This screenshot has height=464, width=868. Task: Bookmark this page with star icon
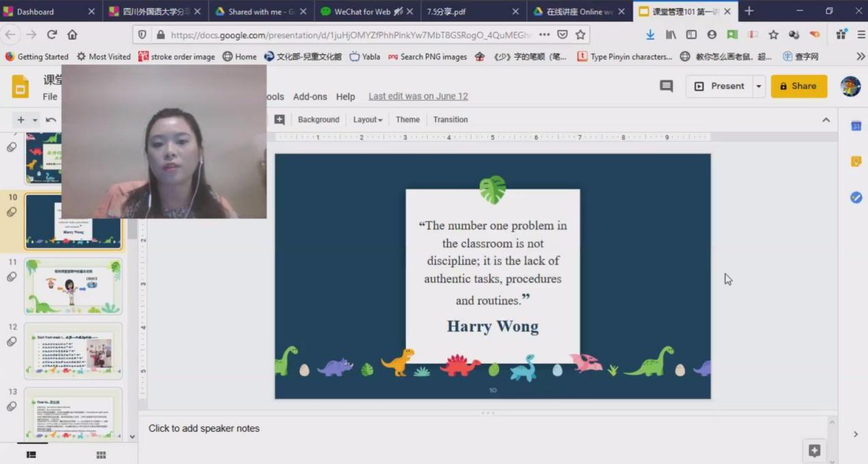(x=580, y=35)
